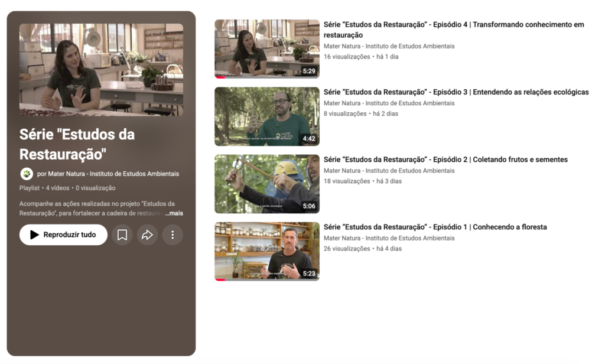The height and width of the screenshot is (364, 605).
Task: Open Episódio 4 video thumbnail
Action: coord(267,49)
